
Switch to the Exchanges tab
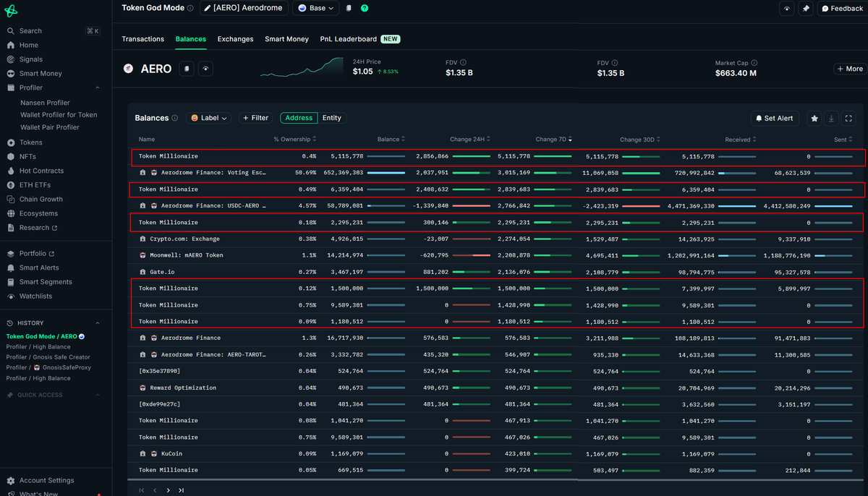(x=235, y=39)
